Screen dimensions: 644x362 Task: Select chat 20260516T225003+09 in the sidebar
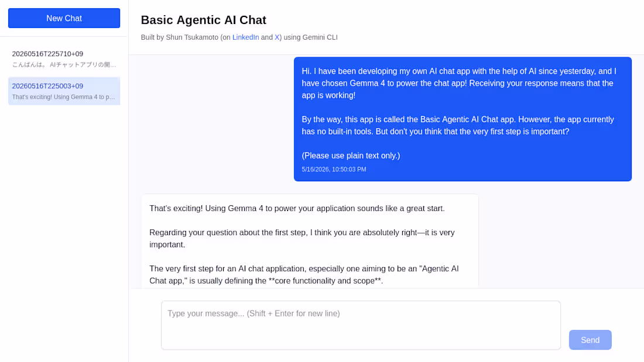click(64, 91)
